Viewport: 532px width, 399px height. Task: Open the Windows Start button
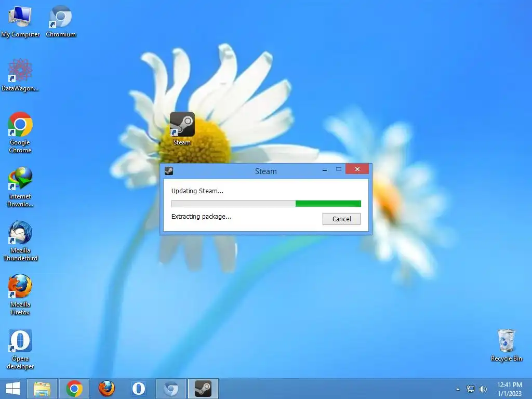[13, 389]
